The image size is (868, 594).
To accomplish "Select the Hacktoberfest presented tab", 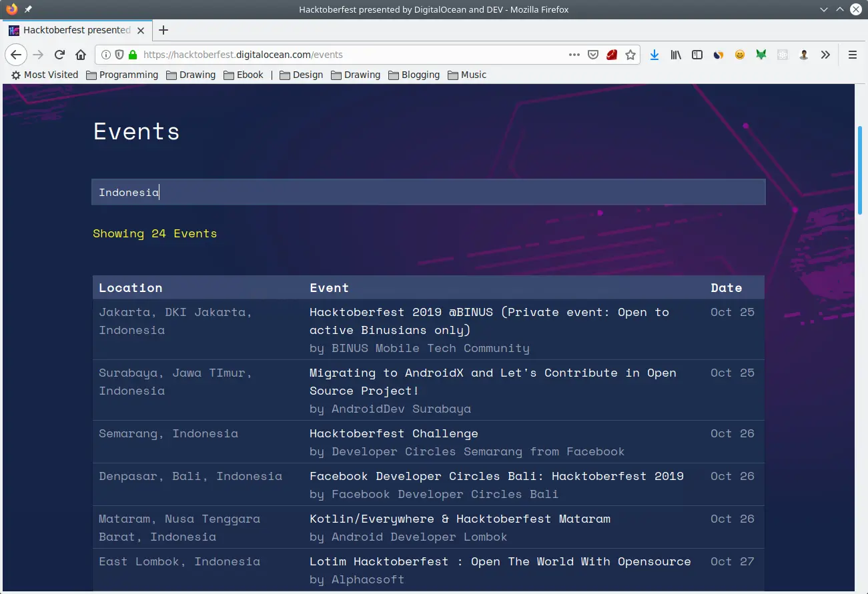I will click(x=77, y=30).
